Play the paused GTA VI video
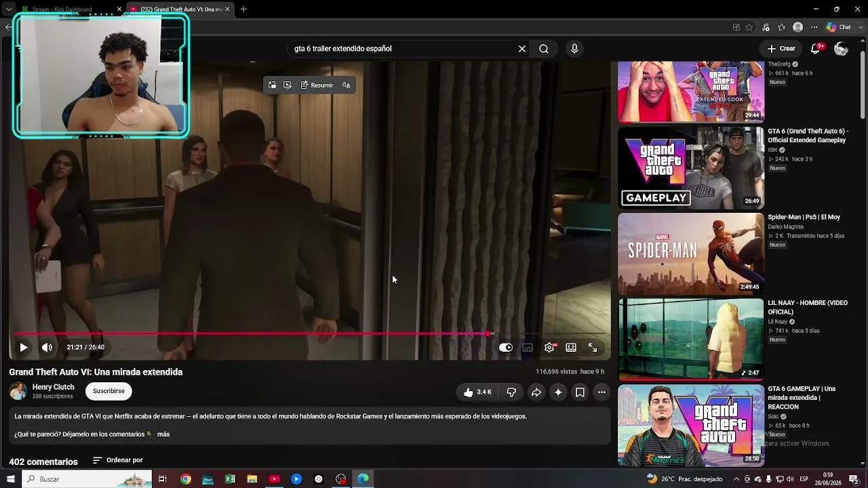The height and width of the screenshot is (488, 868). point(23,347)
